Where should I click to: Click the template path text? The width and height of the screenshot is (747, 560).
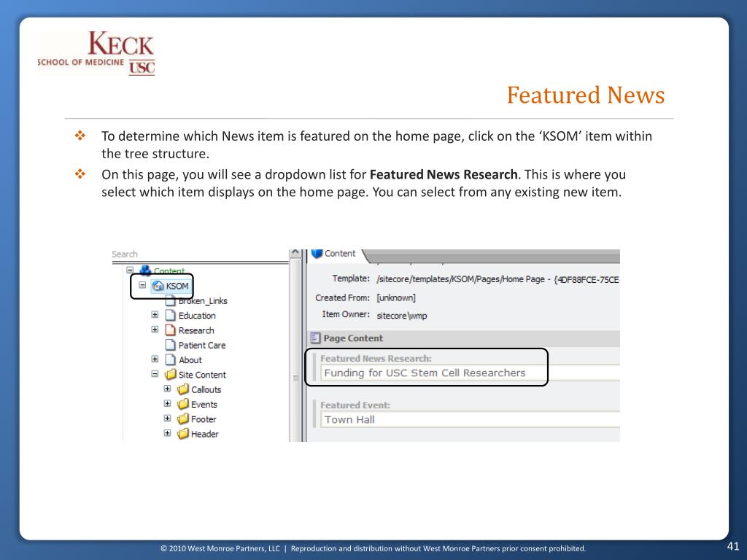498,279
